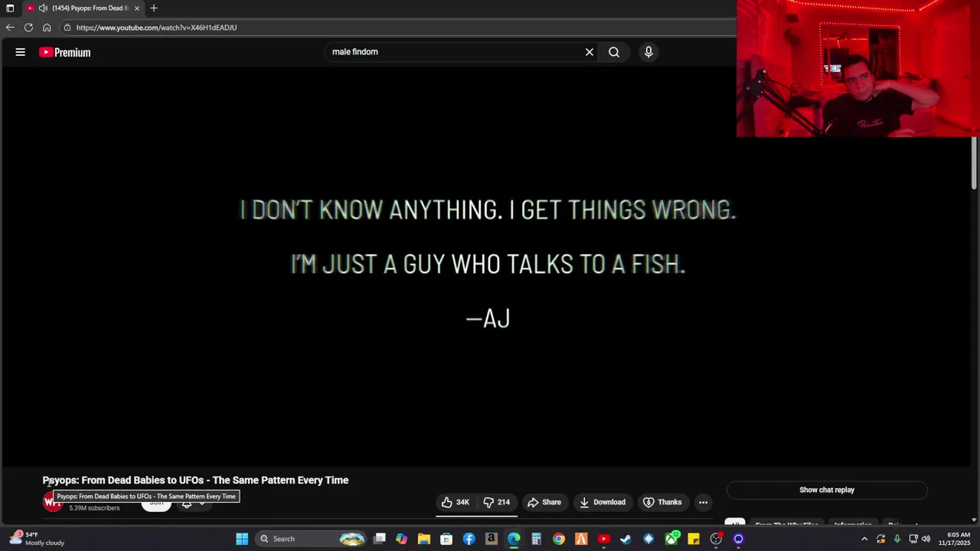980x551 pixels.
Task: Dislike the video (214)
Action: click(x=497, y=502)
